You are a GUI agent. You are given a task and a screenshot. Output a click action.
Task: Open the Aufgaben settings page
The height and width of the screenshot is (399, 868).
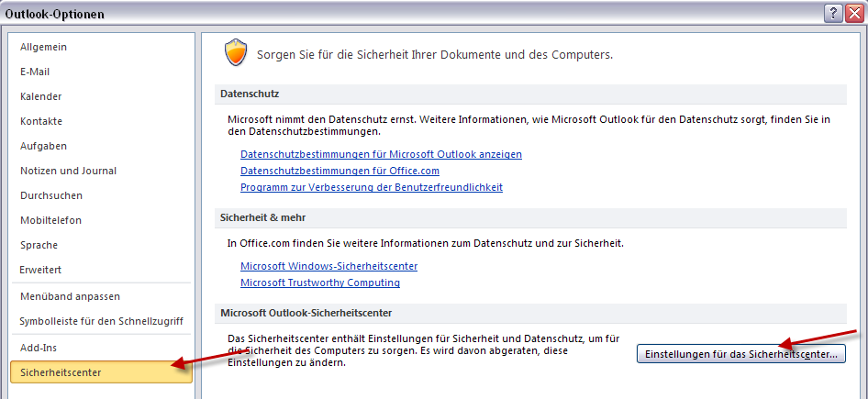coord(43,146)
